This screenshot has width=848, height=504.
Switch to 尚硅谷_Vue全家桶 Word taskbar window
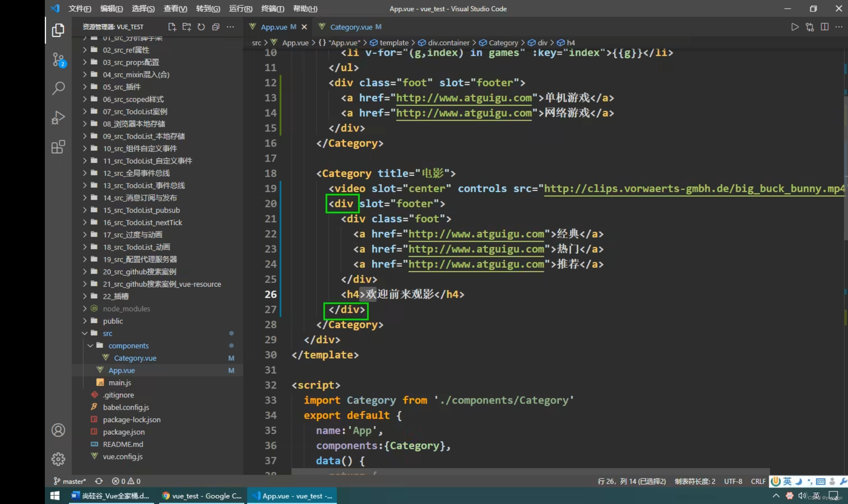point(112,496)
